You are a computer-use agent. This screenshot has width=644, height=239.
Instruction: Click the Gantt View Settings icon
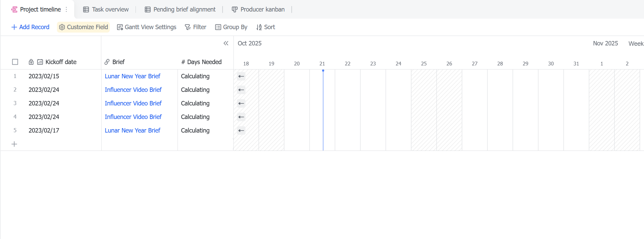(120, 27)
